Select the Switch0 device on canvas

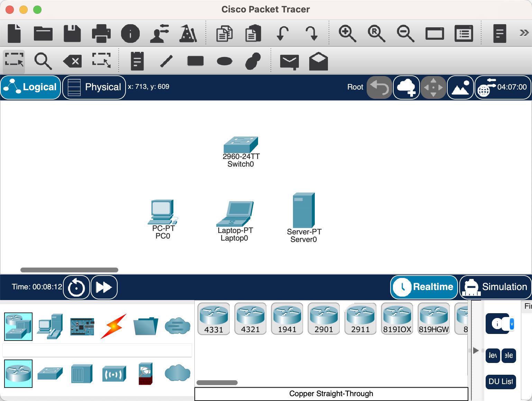(x=241, y=145)
